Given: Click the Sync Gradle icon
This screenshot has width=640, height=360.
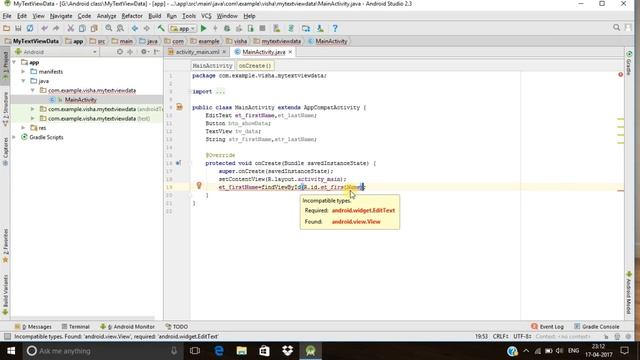Looking at the screenshot, I should [291, 29].
